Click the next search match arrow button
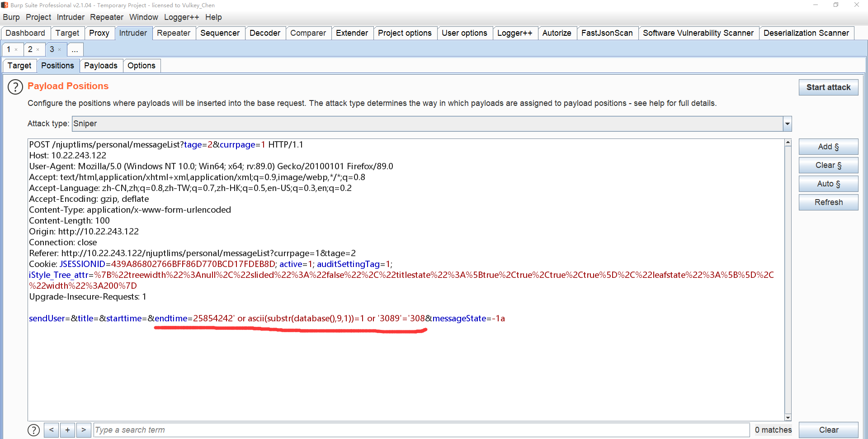The height and width of the screenshot is (439, 868). click(x=84, y=430)
